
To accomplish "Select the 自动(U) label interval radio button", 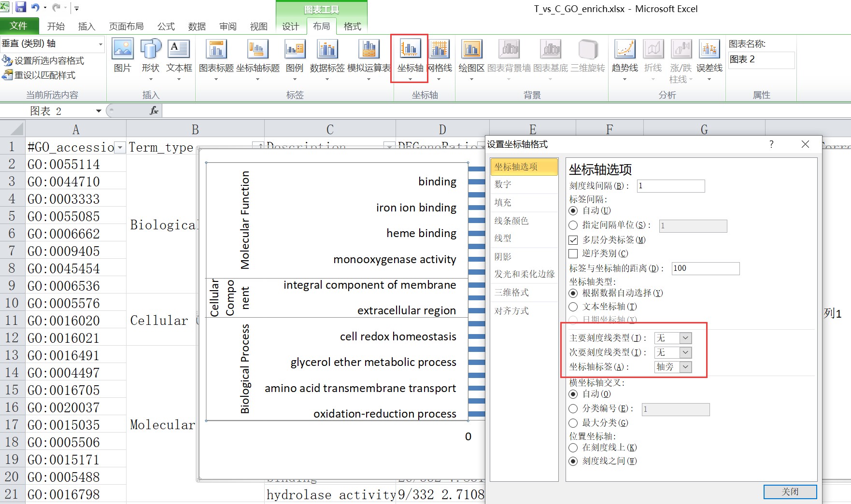I will click(x=573, y=210).
